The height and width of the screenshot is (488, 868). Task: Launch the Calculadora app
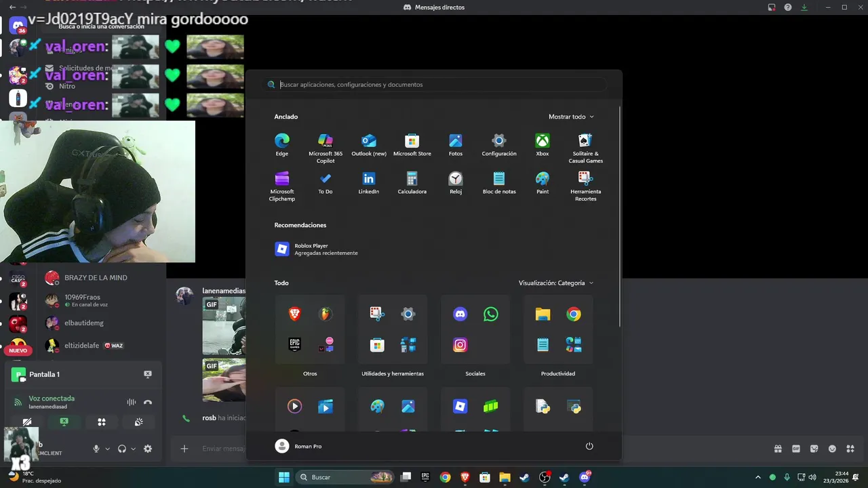click(412, 182)
